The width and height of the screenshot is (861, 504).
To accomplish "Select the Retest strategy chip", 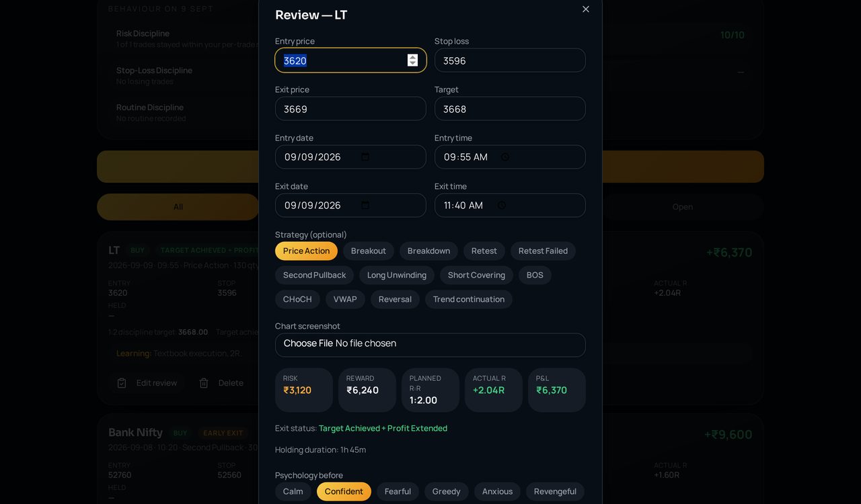I will tap(484, 251).
